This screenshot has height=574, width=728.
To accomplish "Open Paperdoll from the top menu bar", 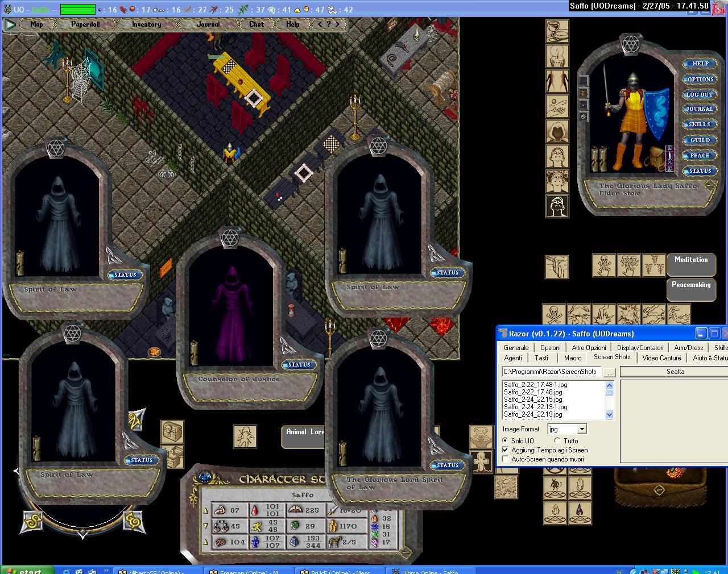I will coord(85,24).
